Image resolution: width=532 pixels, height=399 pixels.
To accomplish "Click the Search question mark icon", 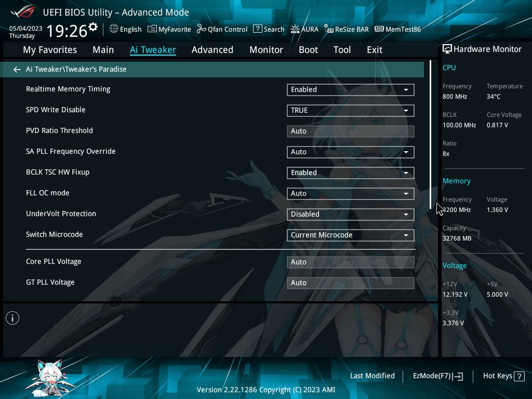I will (258, 29).
